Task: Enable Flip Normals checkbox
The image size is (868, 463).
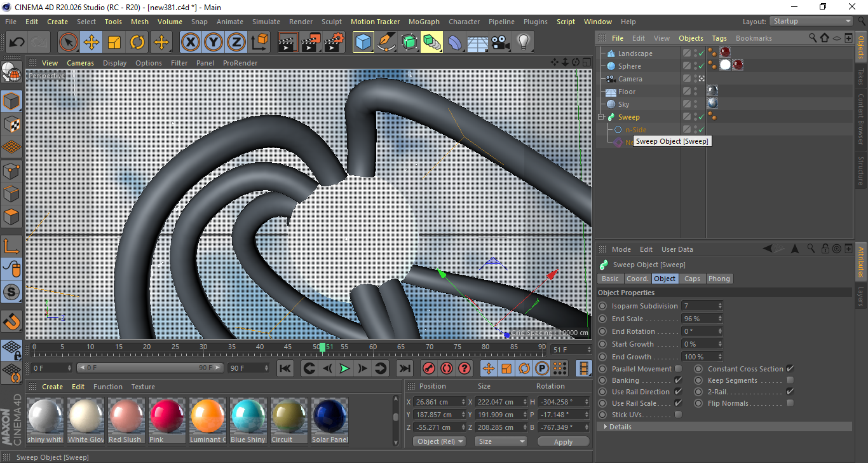Action: pos(790,403)
